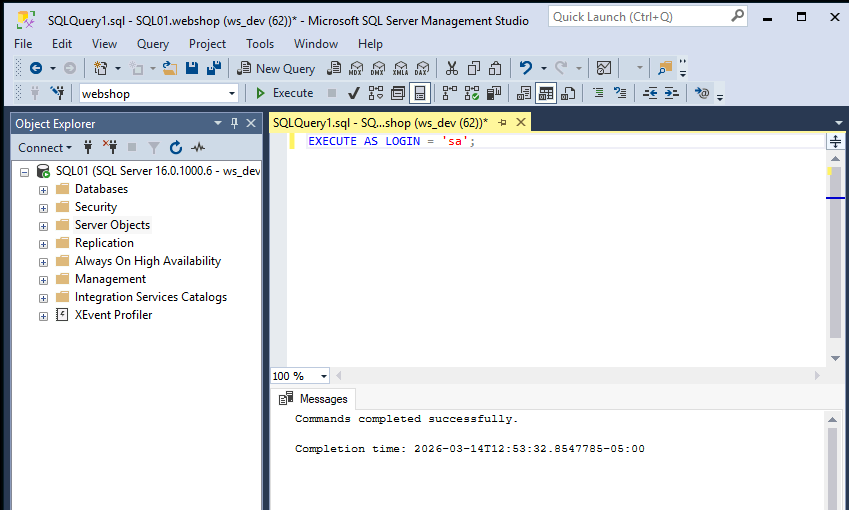Click the XMLA query icon

coord(400,68)
